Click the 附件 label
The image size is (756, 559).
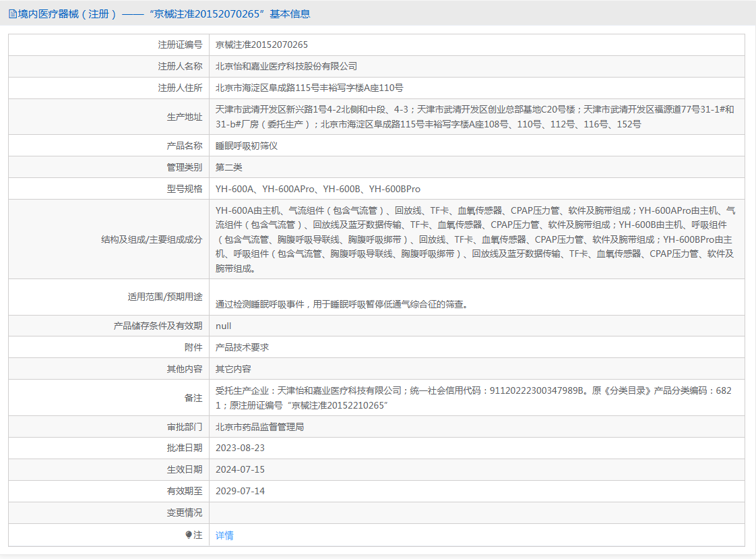tap(193, 347)
